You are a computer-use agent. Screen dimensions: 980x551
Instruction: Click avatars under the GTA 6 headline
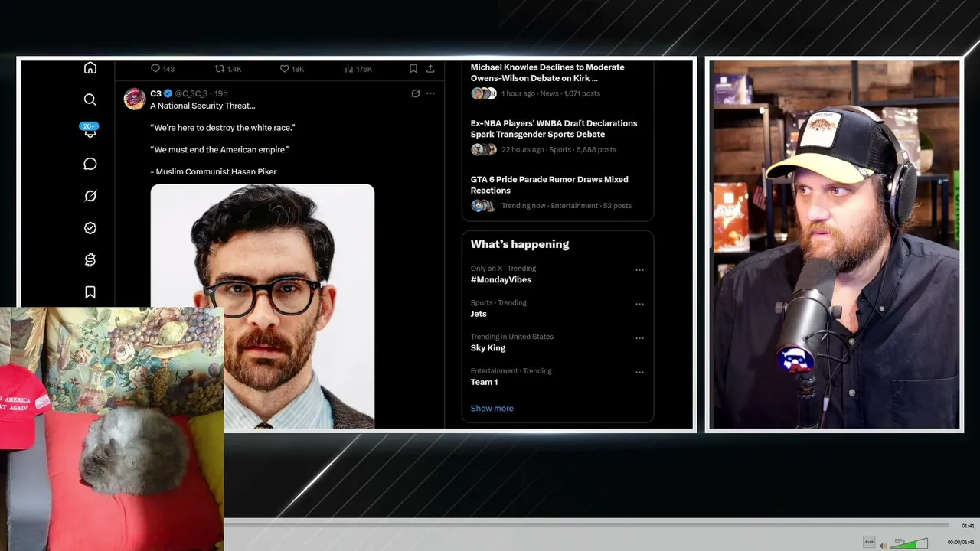pos(483,206)
